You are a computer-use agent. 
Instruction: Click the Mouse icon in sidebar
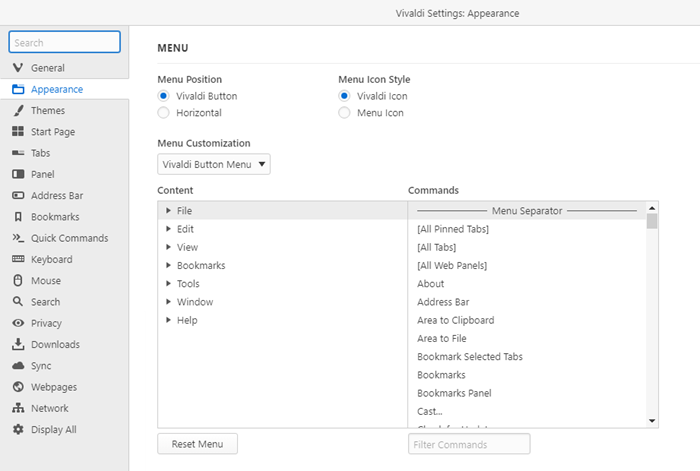tap(18, 280)
